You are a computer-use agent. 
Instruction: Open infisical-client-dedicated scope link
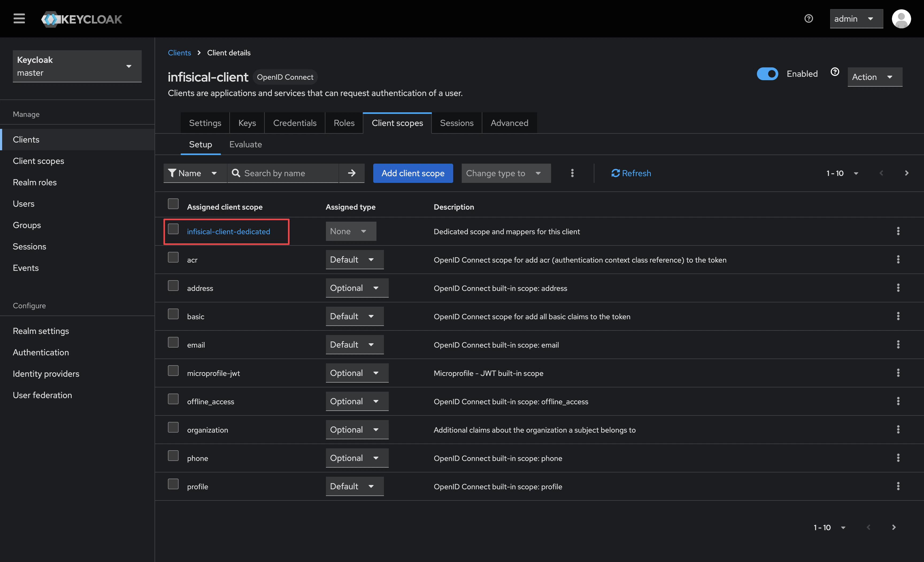(228, 232)
